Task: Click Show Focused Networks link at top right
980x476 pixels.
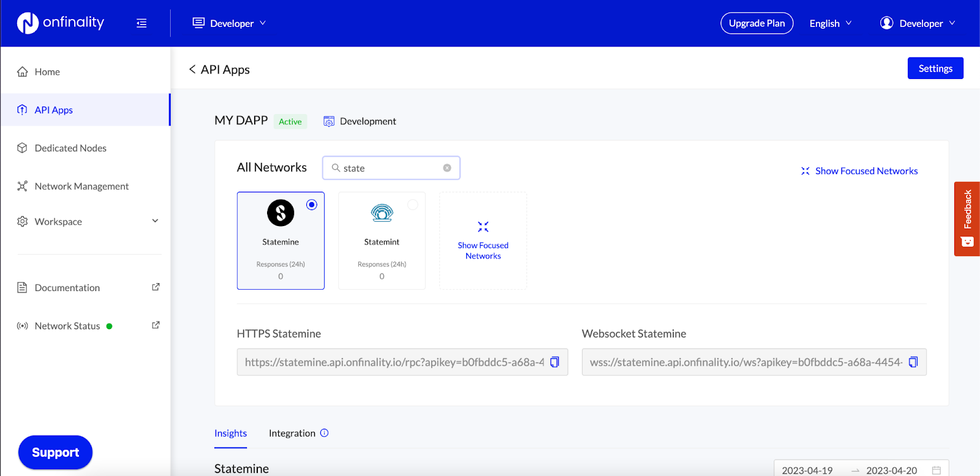Action: click(859, 171)
